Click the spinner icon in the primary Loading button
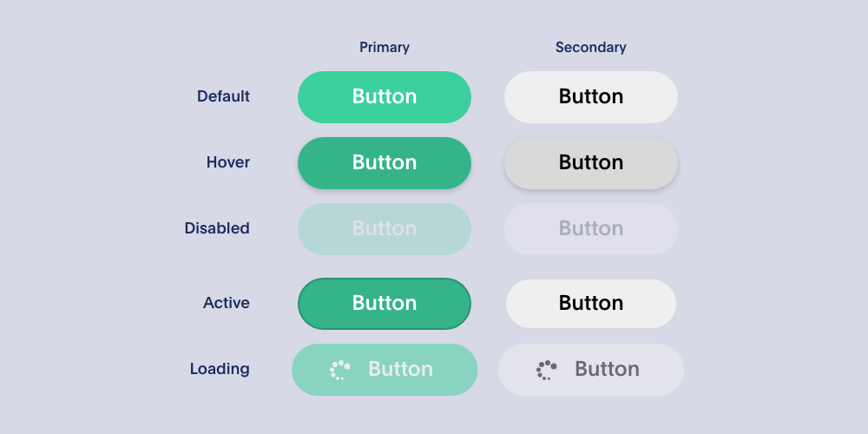This screenshot has height=434, width=868. click(x=339, y=370)
